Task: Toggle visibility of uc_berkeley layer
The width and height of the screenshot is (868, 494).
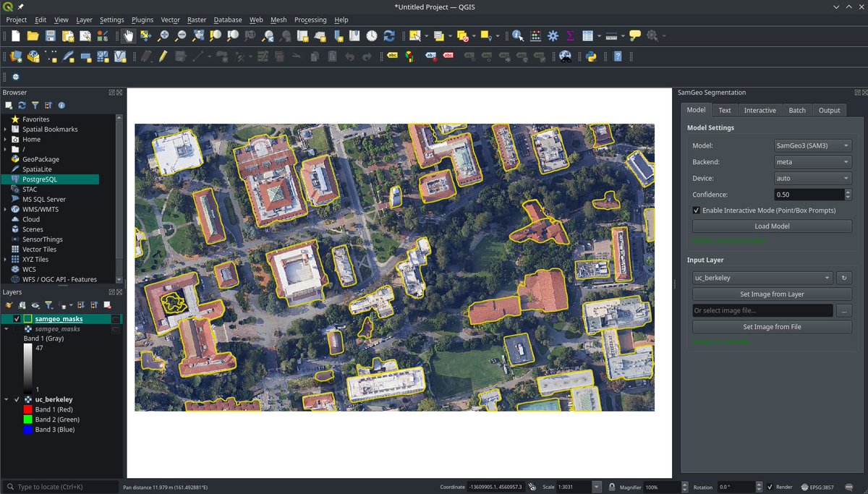Action: click(x=17, y=399)
